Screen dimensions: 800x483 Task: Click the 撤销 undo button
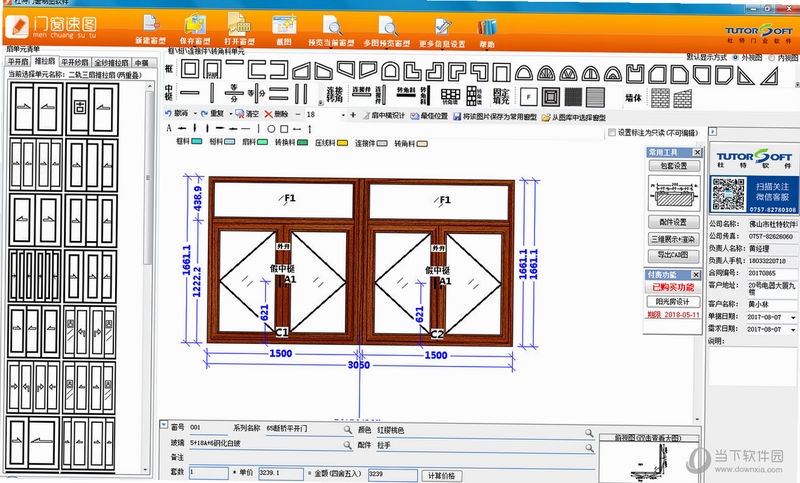pos(177,113)
